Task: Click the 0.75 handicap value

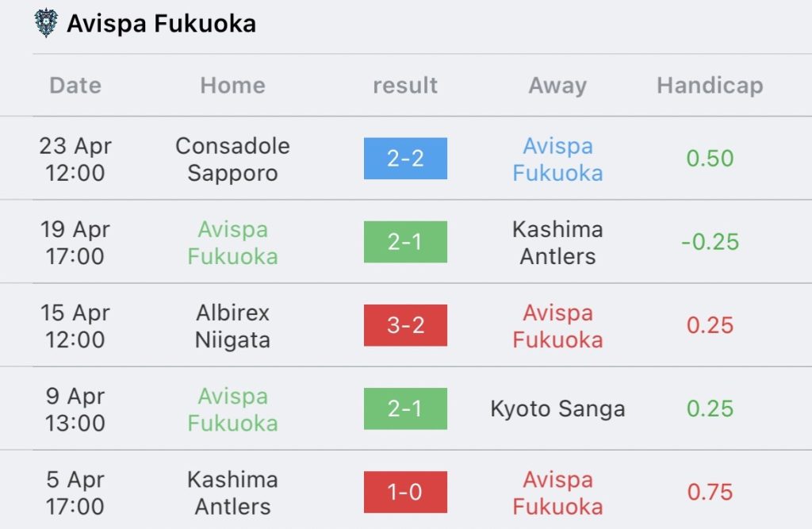Action: (710, 492)
